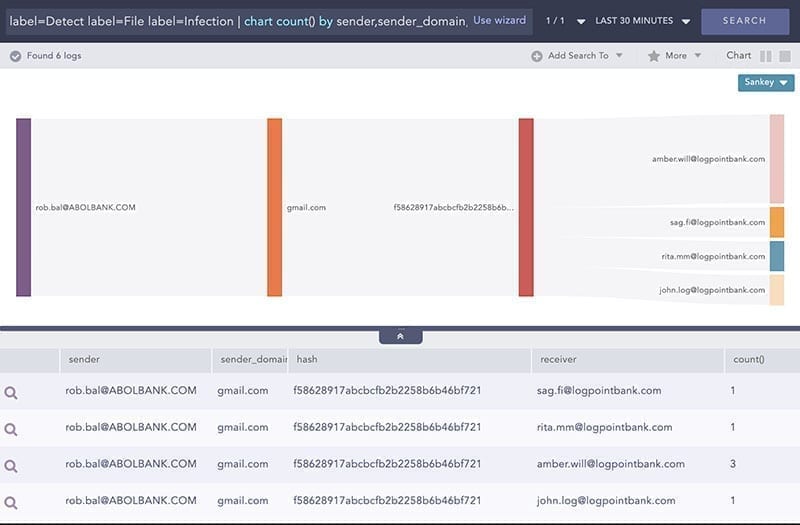Click john.log@logpointbank.com Sankey label
The height and width of the screenshot is (525, 800).
(x=712, y=290)
